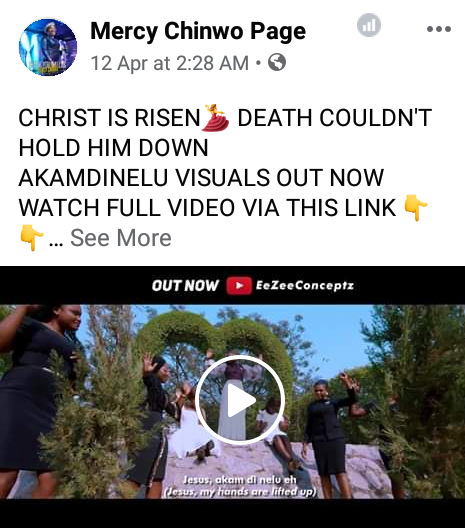Open the Mercy Chinwo Page profile picture

pos(48,47)
